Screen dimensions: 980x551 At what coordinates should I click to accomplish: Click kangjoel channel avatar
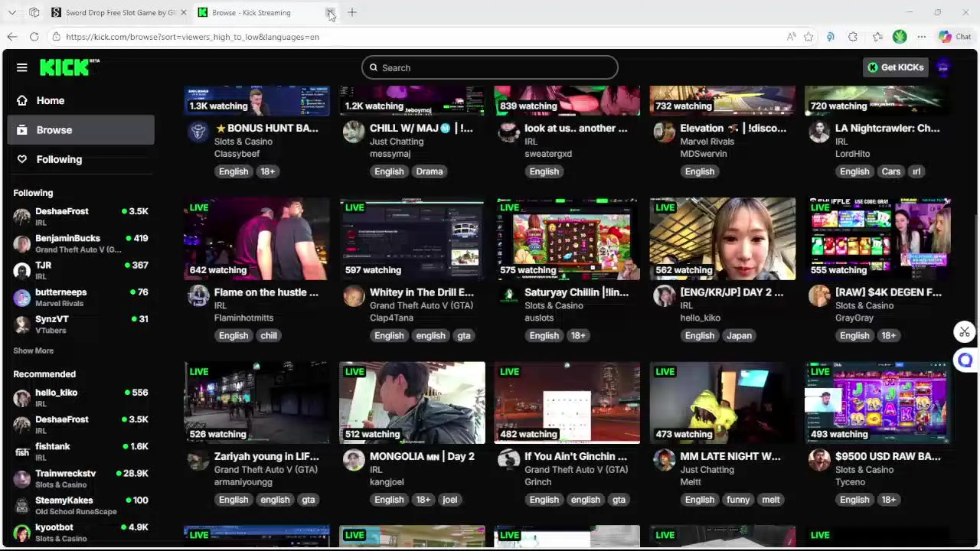coord(353,459)
